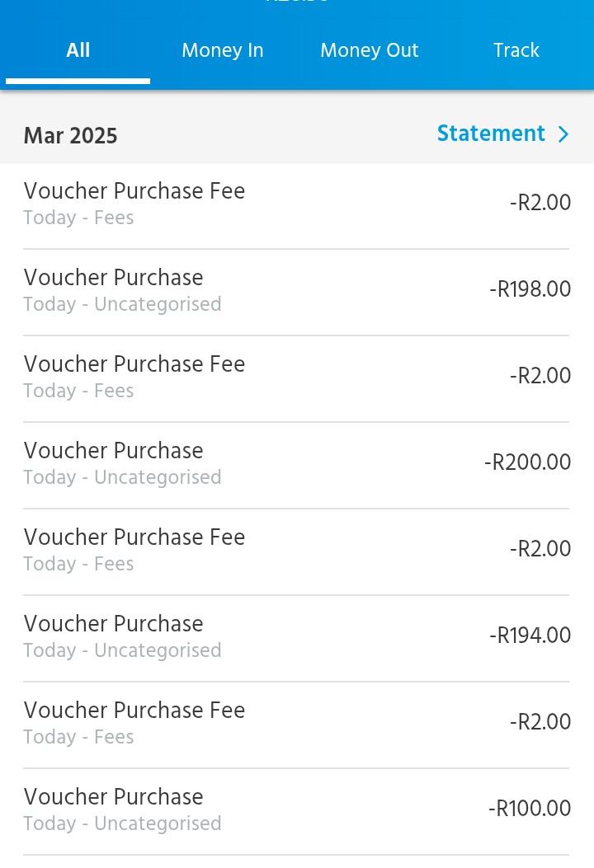Tap Uncategorised label under -R100.00 purchase

click(x=158, y=823)
